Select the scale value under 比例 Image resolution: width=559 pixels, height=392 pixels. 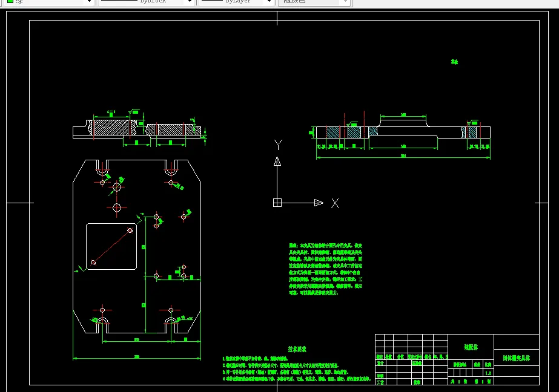click(488, 373)
